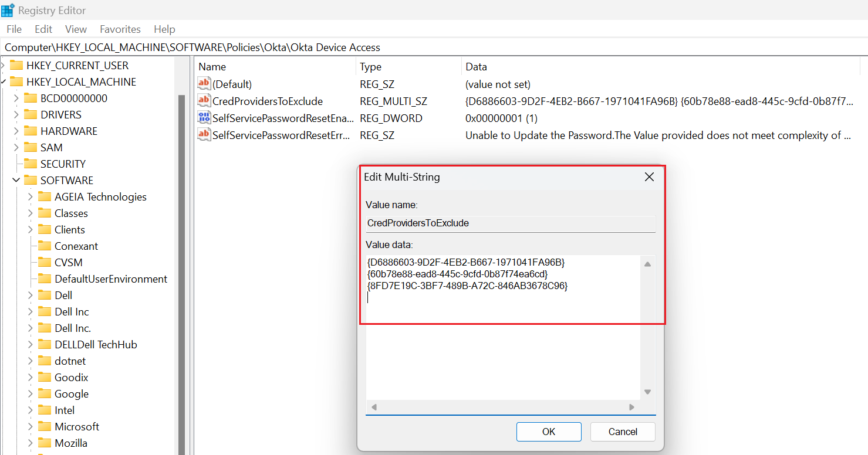Click Cancel in Edit Multi-String dialog
Image resolution: width=868 pixels, height=455 pixels.
tap(623, 432)
